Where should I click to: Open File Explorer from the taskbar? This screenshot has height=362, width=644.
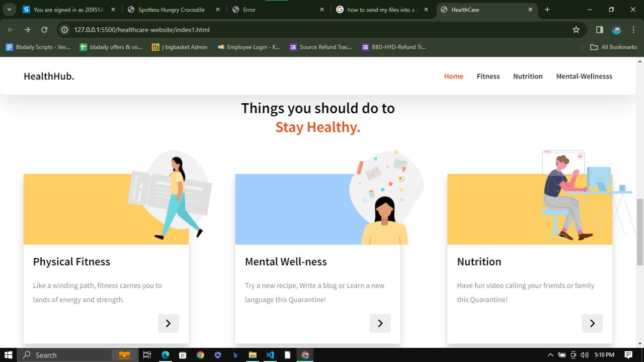point(252,355)
